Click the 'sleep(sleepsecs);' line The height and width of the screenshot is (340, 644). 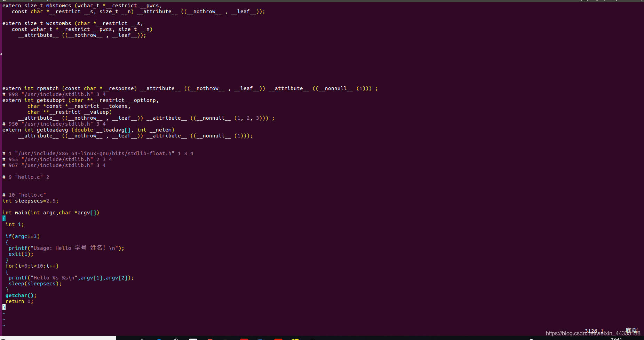[35, 284]
